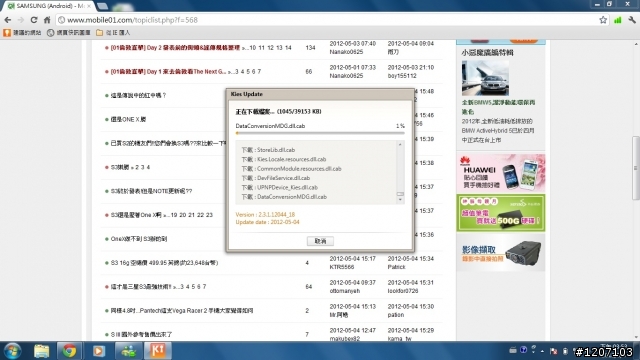Open the green people taskbar icon
640x360 pixels.
click(128, 351)
